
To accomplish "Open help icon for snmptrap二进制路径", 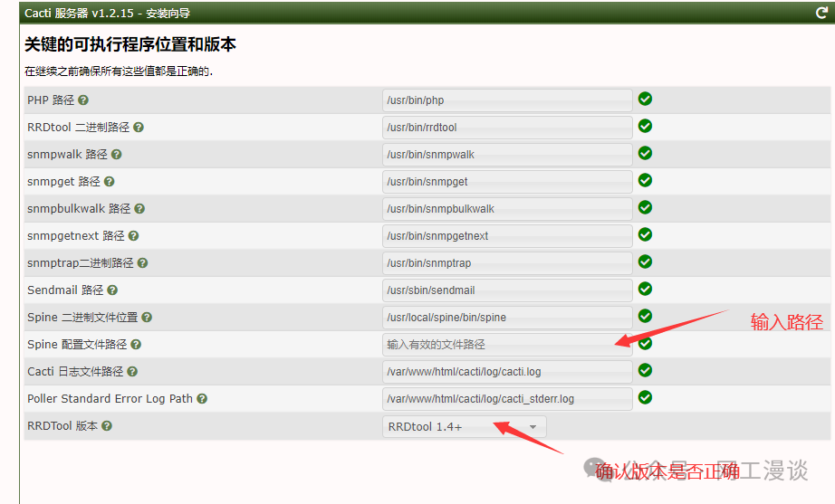I will click(143, 263).
